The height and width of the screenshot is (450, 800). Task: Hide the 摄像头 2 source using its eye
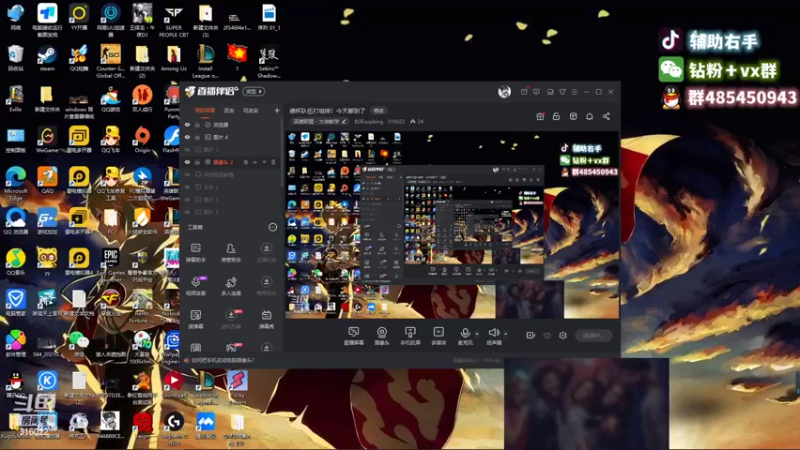187,162
